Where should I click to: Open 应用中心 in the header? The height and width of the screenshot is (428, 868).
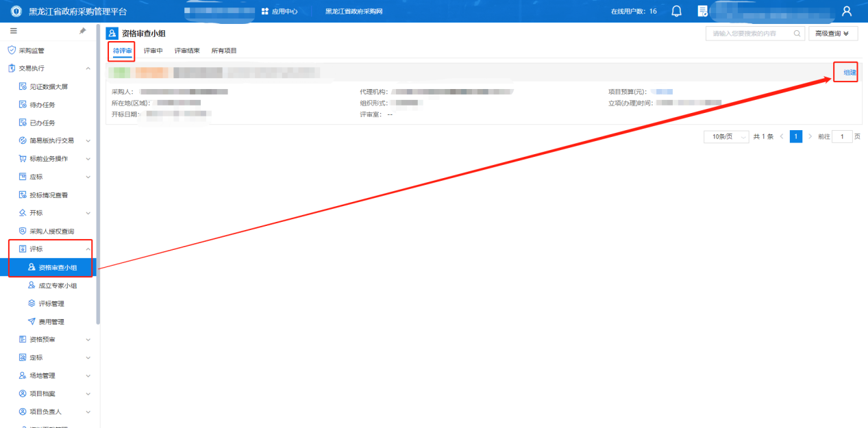(280, 11)
